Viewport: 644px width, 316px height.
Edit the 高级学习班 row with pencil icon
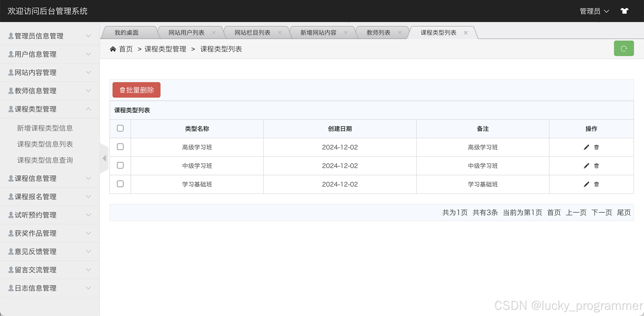point(586,147)
